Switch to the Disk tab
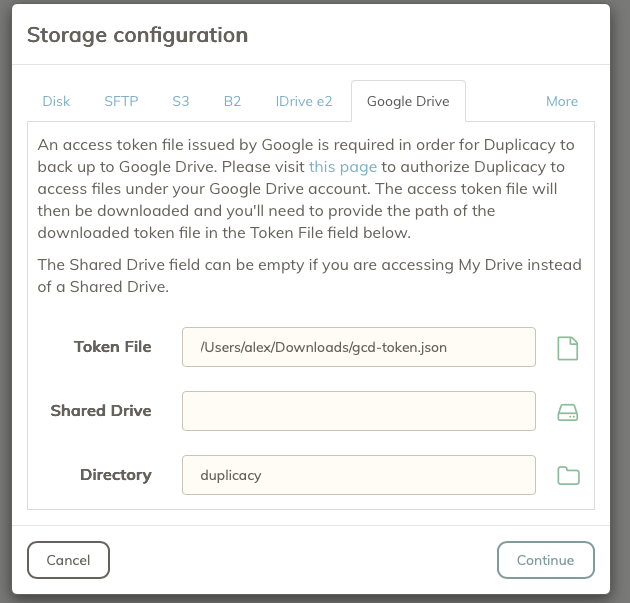This screenshot has height=603, width=630. (56, 101)
